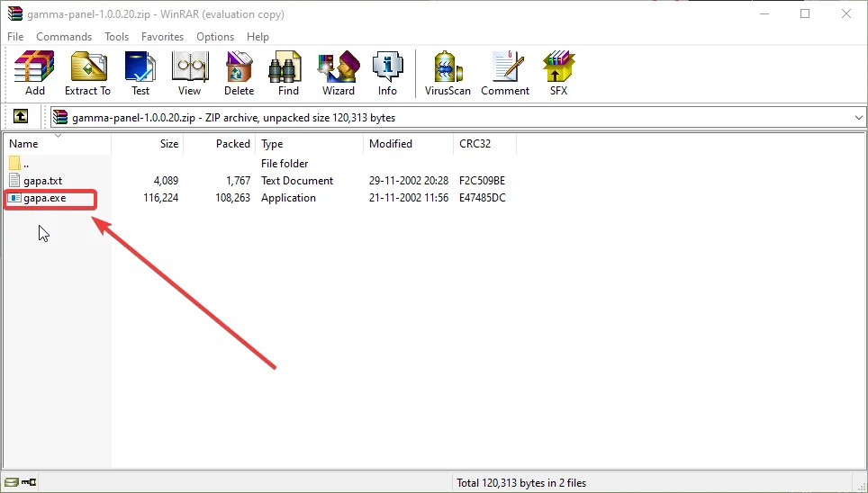This screenshot has height=493, width=868.
Task: Open the View file tool
Action: point(189,73)
